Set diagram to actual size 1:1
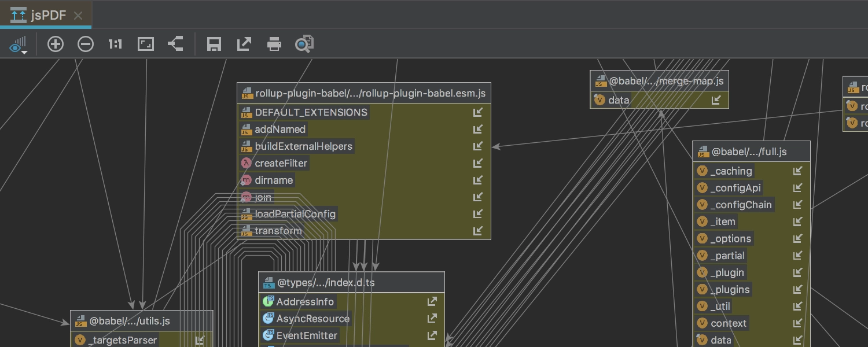 point(115,44)
